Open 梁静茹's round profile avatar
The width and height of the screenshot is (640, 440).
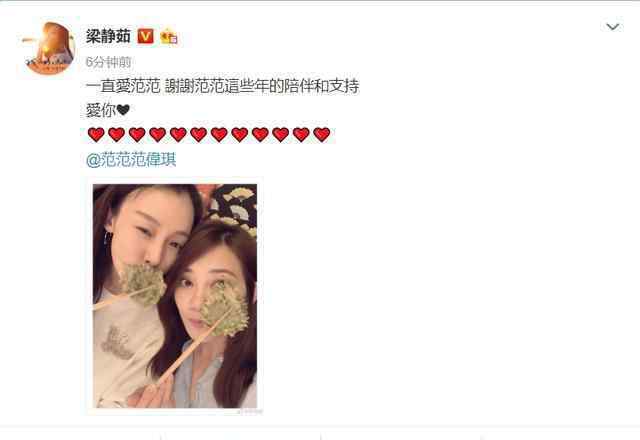pyautogui.click(x=49, y=49)
